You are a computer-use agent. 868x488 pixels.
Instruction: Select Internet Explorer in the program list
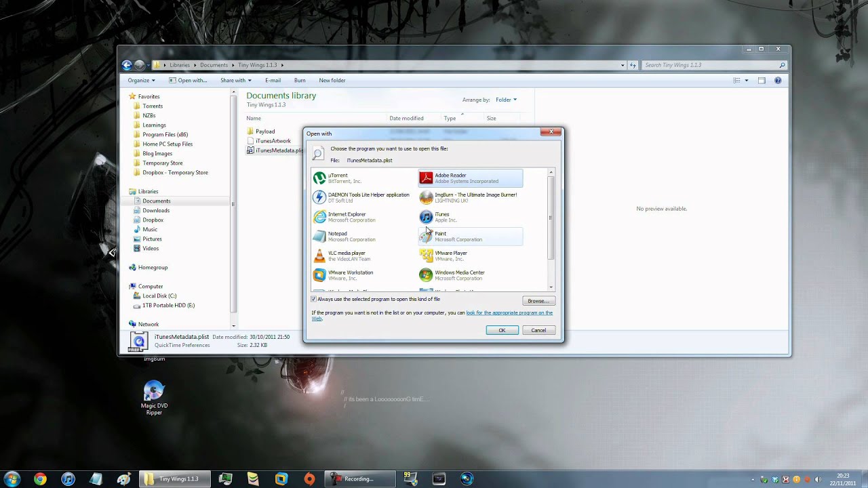(x=363, y=217)
